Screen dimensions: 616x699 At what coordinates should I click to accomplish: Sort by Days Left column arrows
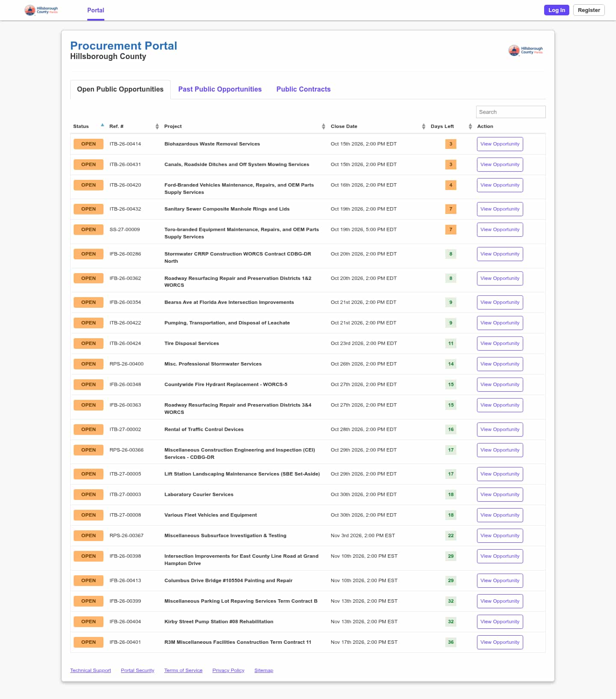[470, 126]
